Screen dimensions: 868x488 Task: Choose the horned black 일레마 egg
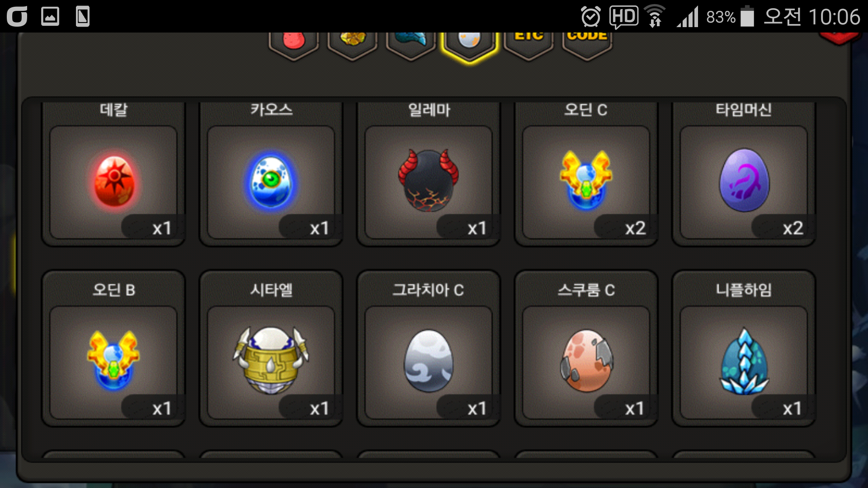coord(429,182)
